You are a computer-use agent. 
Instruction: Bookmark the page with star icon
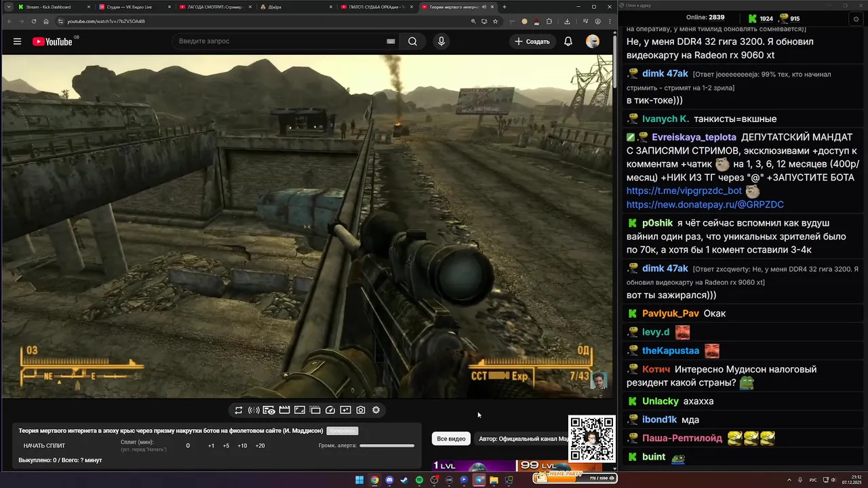point(495,21)
